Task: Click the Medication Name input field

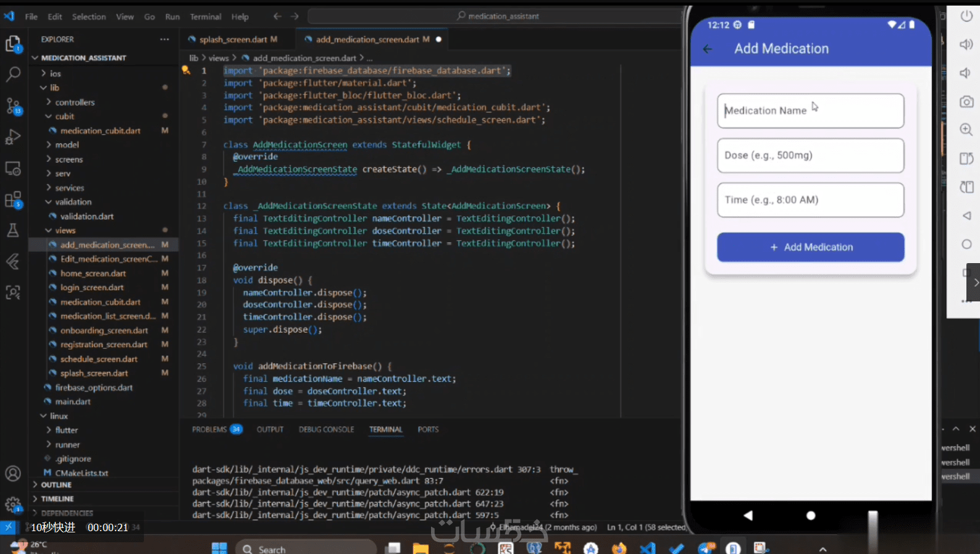Action: (810, 111)
